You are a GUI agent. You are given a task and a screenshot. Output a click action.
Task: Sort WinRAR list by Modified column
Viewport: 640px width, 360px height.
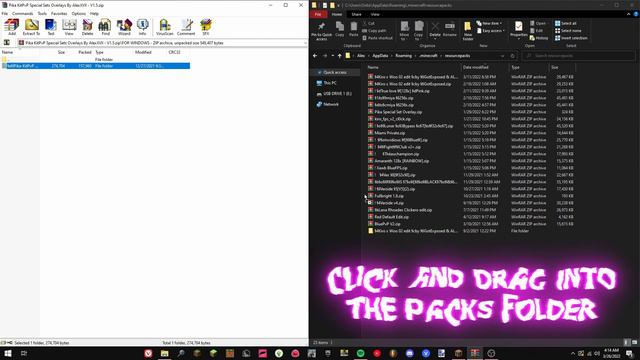[x=143, y=52]
